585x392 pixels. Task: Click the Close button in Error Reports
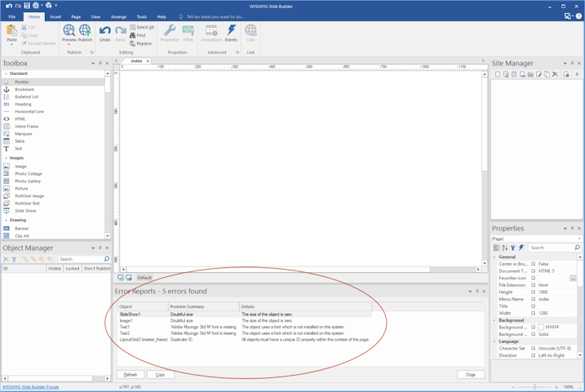(x=471, y=375)
